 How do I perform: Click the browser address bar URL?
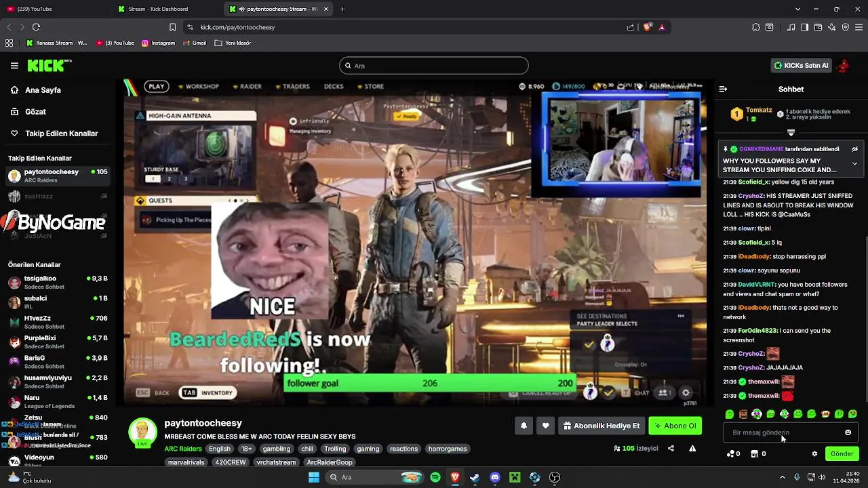coord(237,27)
